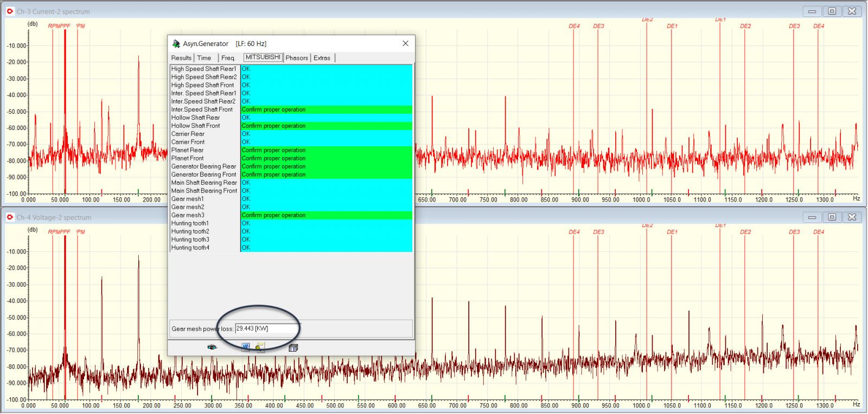
Task: Click the OK status for Hunting tooth4
Action: 327,248
